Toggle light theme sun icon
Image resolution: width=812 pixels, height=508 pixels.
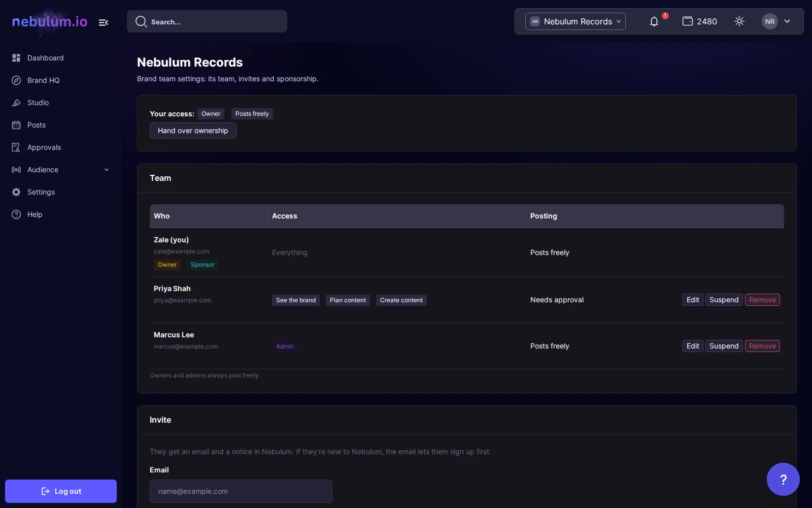(x=739, y=21)
